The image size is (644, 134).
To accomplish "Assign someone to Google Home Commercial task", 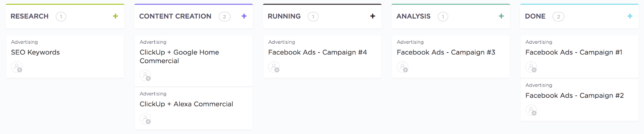I will click(145, 76).
